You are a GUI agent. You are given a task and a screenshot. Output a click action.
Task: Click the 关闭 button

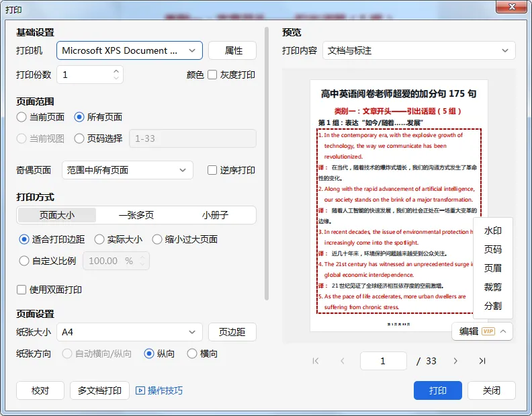click(492, 390)
